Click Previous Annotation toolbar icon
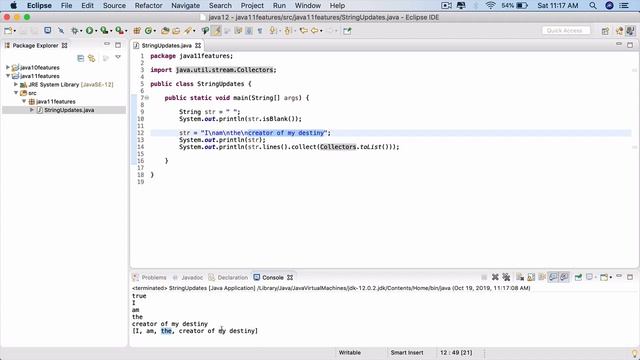 (287, 31)
